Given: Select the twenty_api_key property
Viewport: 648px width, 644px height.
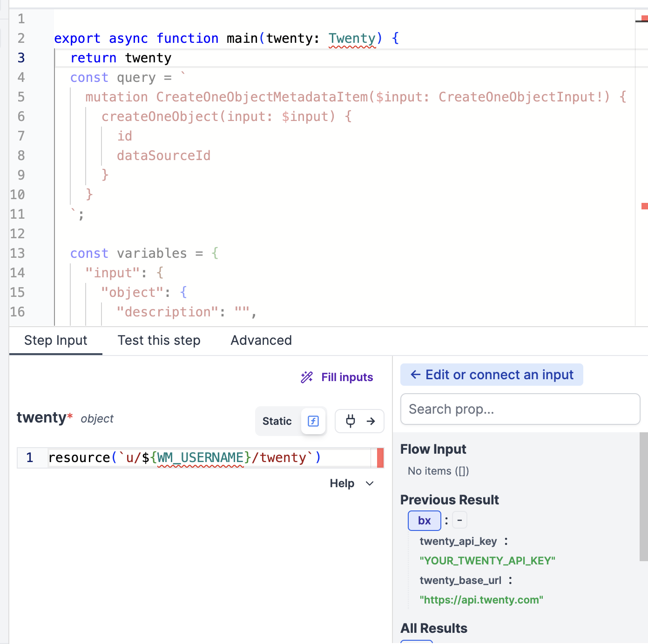Looking at the screenshot, I should pyautogui.click(x=458, y=541).
